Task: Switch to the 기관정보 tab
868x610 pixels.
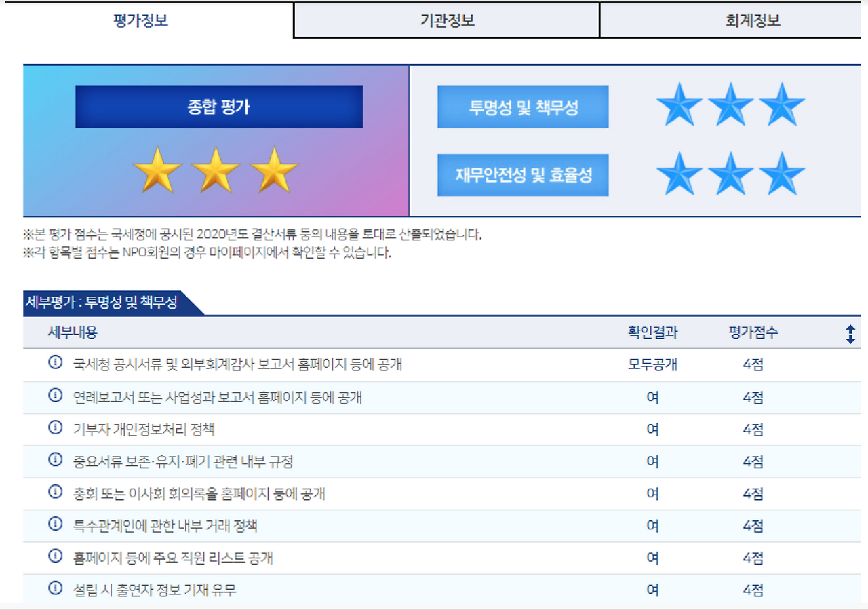Action: (x=446, y=20)
